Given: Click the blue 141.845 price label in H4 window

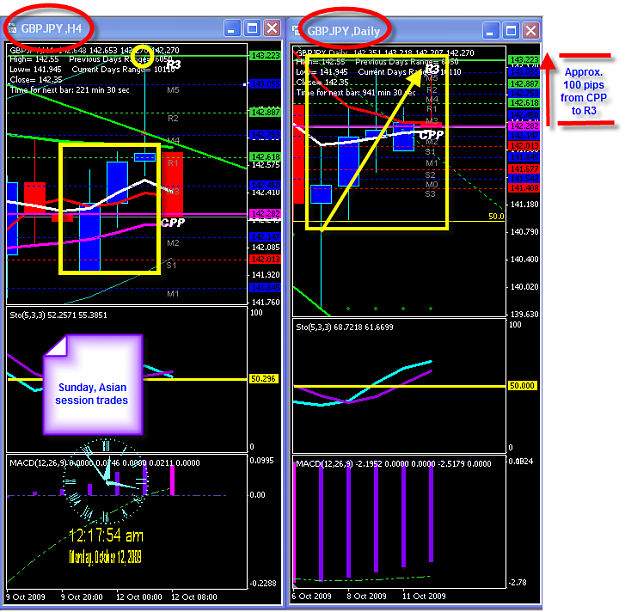Looking at the screenshot, I should coord(265,287).
